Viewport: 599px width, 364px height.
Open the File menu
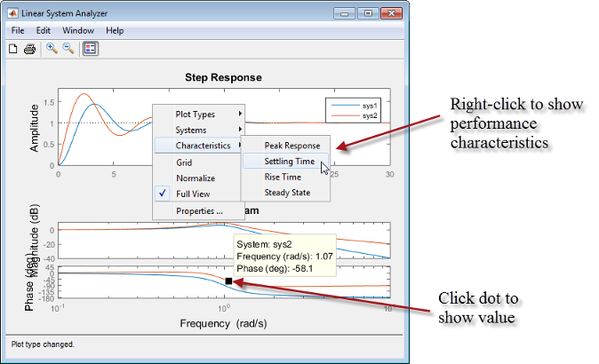coord(18,30)
